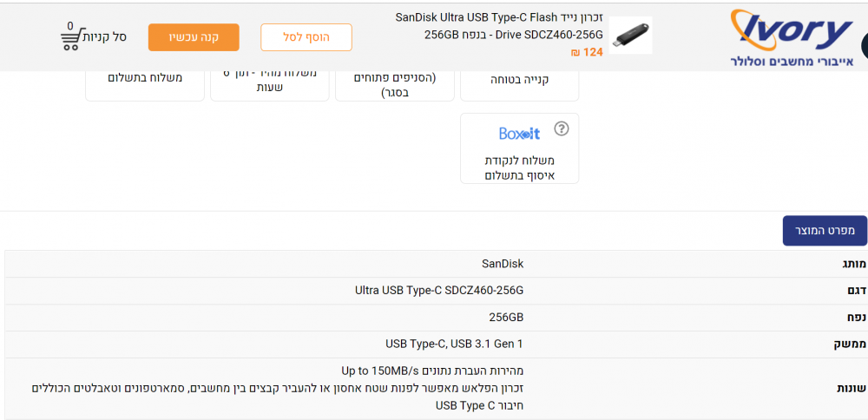Click the הוסף לסל button
The width and height of the screenshot is (868, 420).
coord(306,37)
